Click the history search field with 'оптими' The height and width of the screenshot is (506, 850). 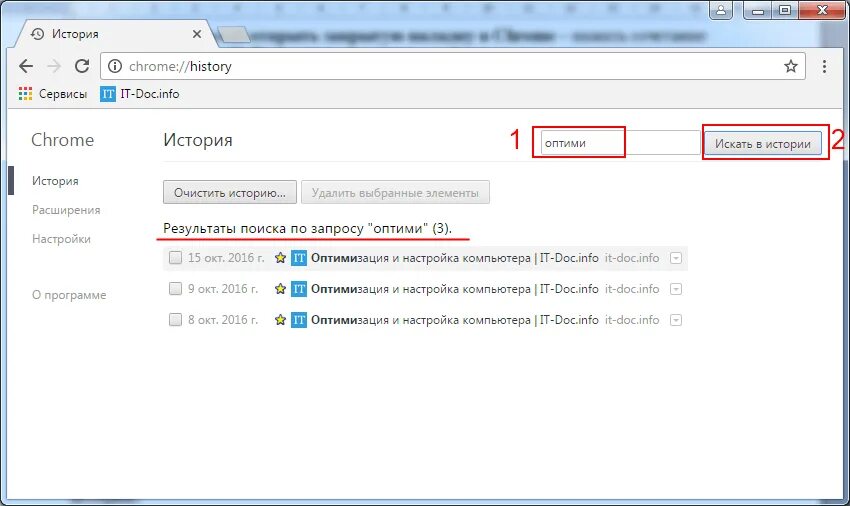pyautogui.click(x=620, y=143)
